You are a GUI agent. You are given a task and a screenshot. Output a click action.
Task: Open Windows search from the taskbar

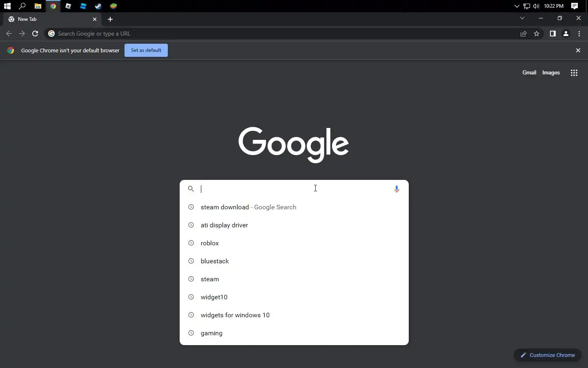coord(22,6)
